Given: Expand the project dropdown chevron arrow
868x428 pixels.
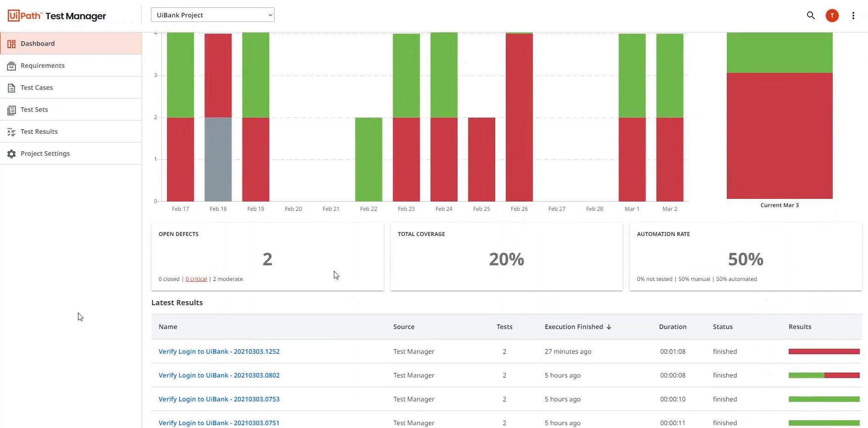Looking at the screenshot, I should click(270, 15).
